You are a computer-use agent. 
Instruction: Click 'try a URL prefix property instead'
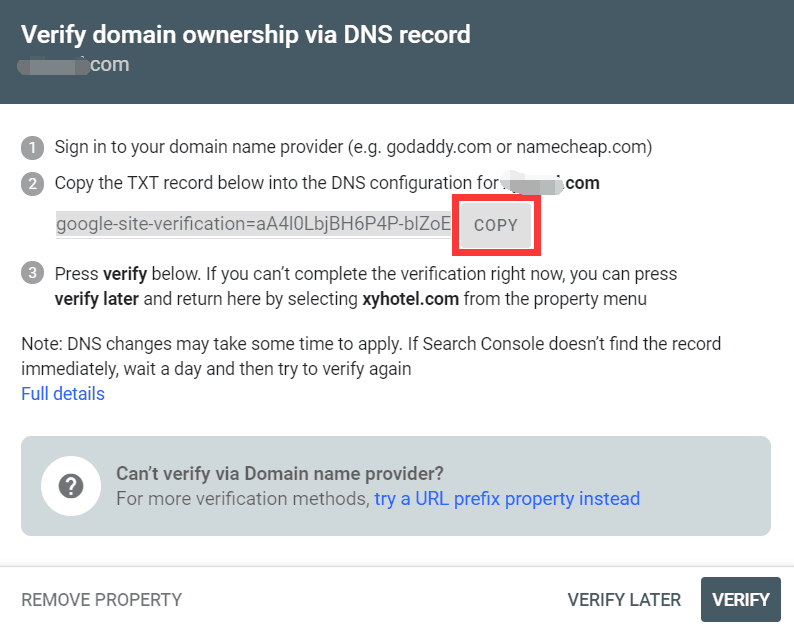pyautogui.click(x=507, y=498)
